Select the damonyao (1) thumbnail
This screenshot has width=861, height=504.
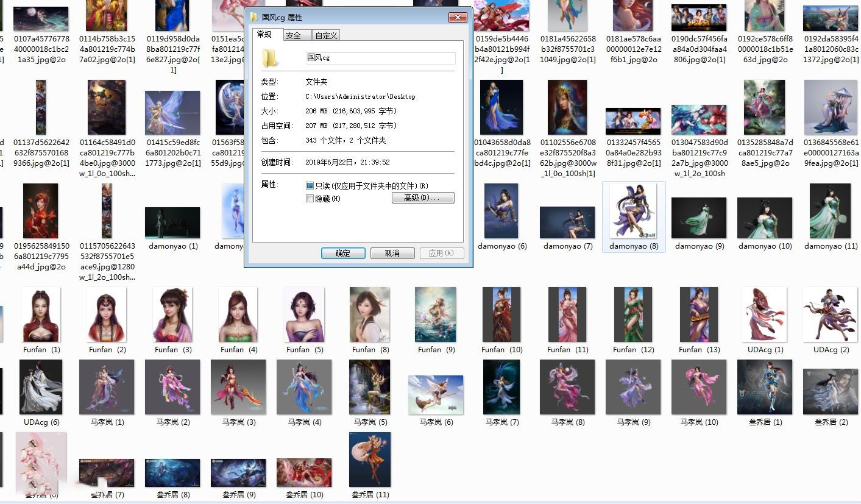pos(172,222)
